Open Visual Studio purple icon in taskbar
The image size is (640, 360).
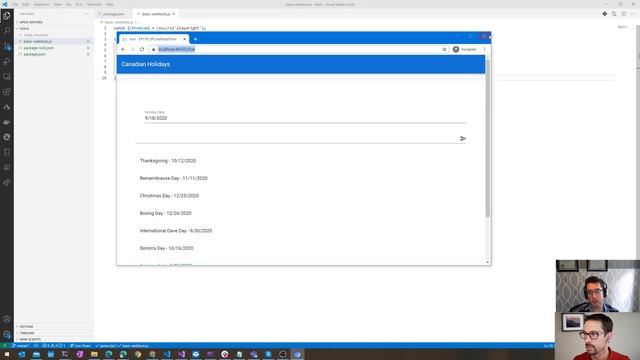(181, 354)
